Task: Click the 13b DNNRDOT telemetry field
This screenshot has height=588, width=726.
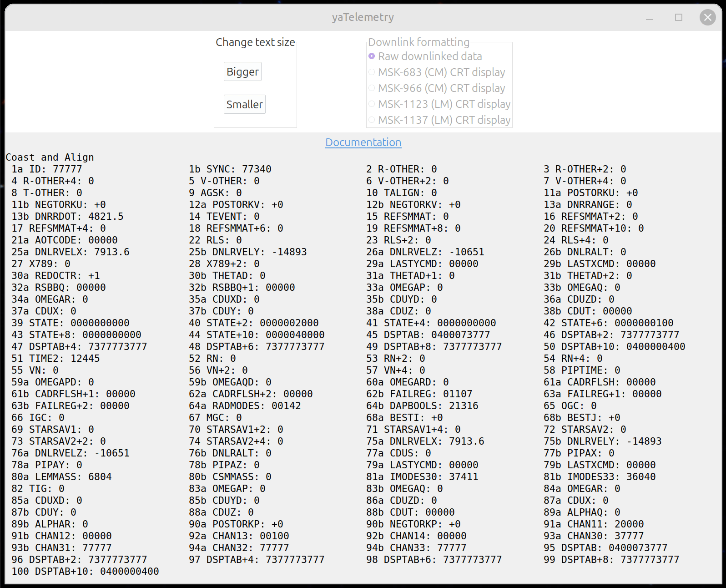Action: click(67, 217)
